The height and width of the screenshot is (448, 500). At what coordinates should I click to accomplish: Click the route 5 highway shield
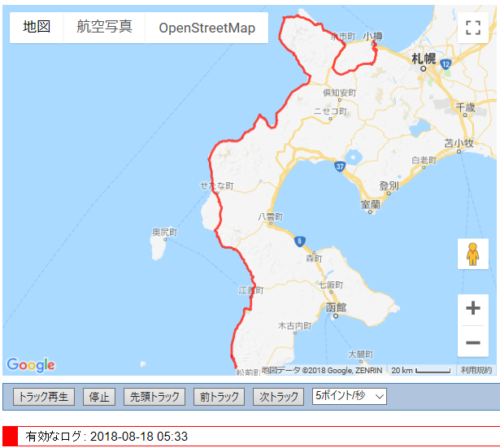point(300,241)
